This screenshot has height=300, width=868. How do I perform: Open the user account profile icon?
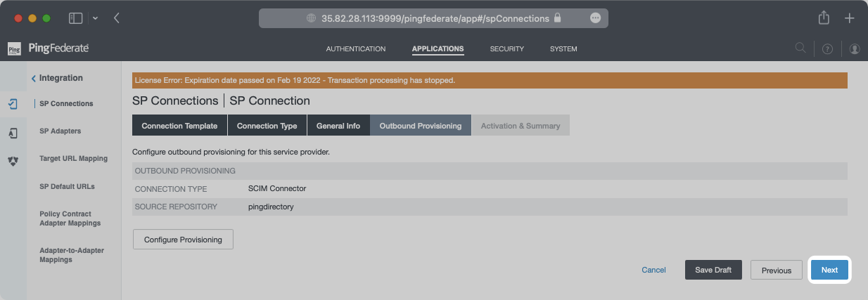(x=855, y=49)
